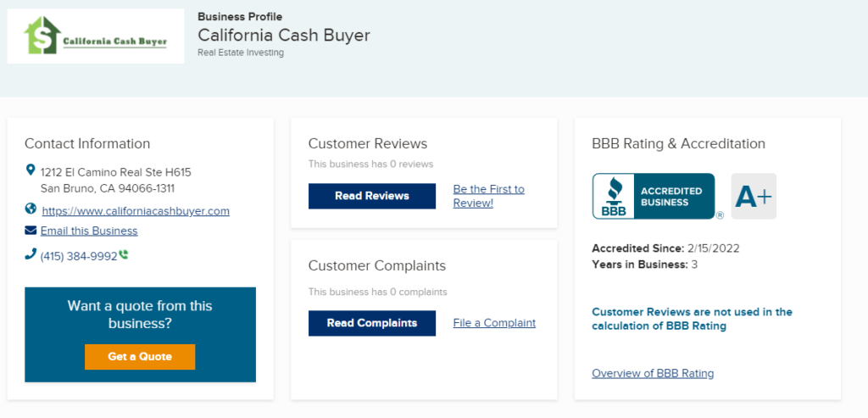Open the File a Complaint link
Image resolution: width=868 pixels, height=418 pixels.
pos(494,323)
